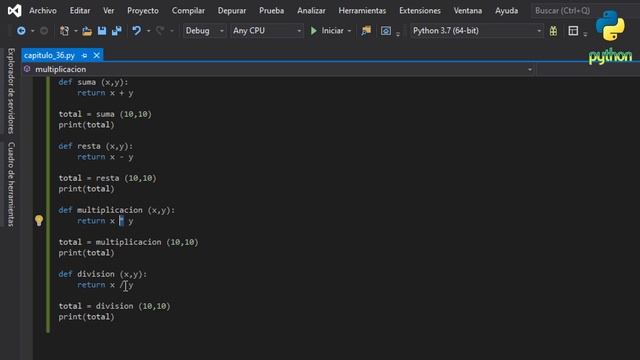Click the green Iniciar play icon
640x360 pixels.
(313, 31)
